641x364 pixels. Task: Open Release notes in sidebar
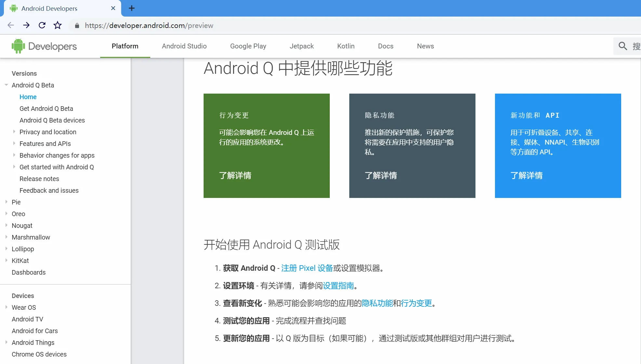[x=39, y=179]
